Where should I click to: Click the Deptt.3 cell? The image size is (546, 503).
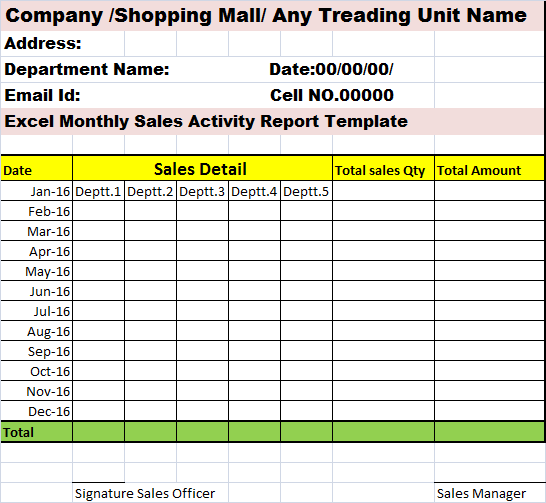(x=203, y=191)
